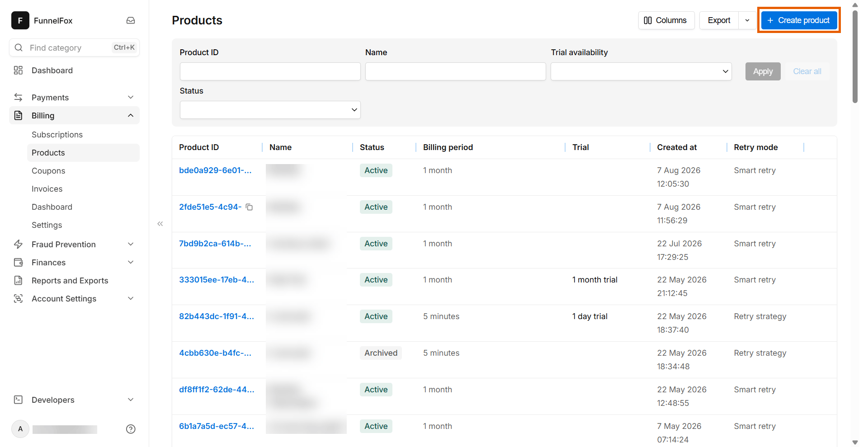Click the user avatar A
This screenshot has width=868, height=447.
pos(20,429)
